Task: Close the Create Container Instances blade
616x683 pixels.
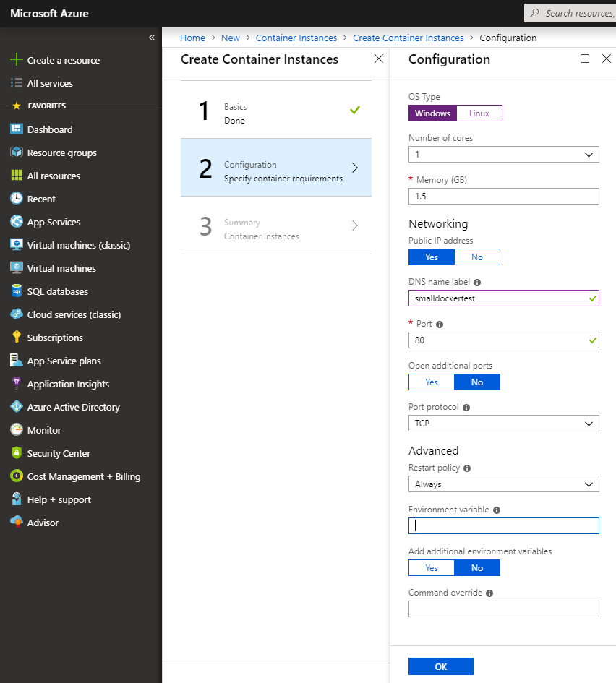Action: pos(379,59)
